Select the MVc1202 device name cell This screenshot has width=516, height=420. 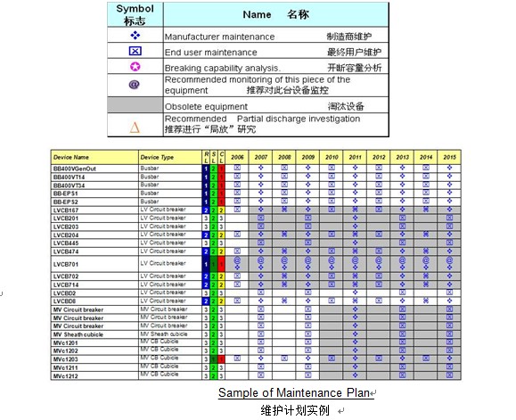94,350
